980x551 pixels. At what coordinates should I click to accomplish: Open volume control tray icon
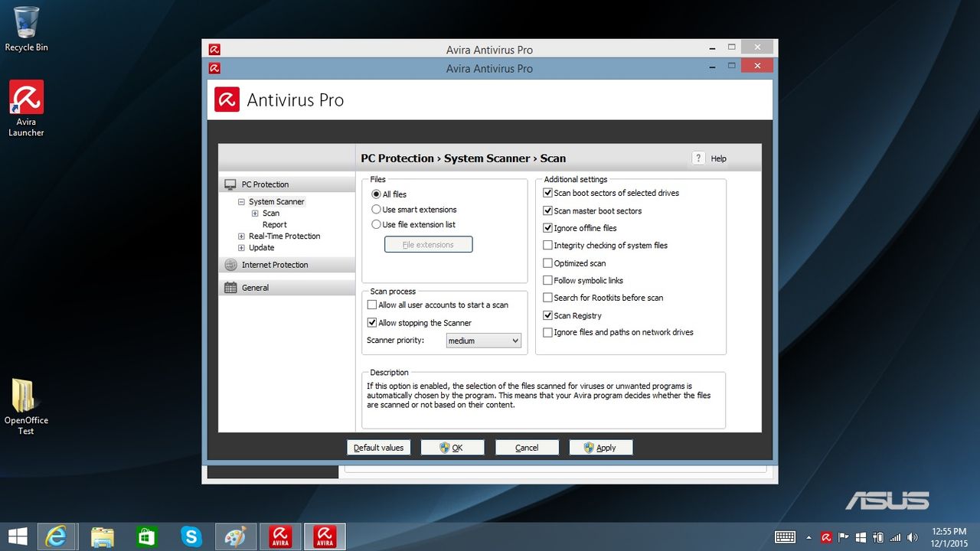[x=913, y=537]
